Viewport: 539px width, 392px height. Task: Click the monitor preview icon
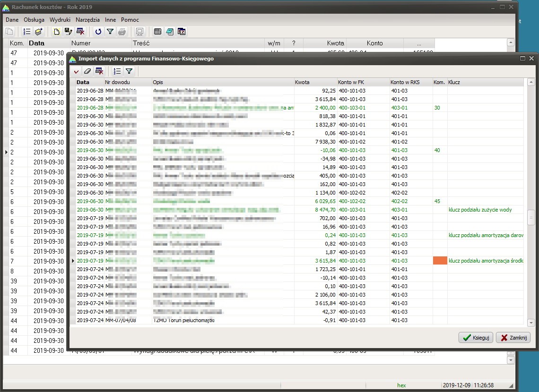point(139,32)
